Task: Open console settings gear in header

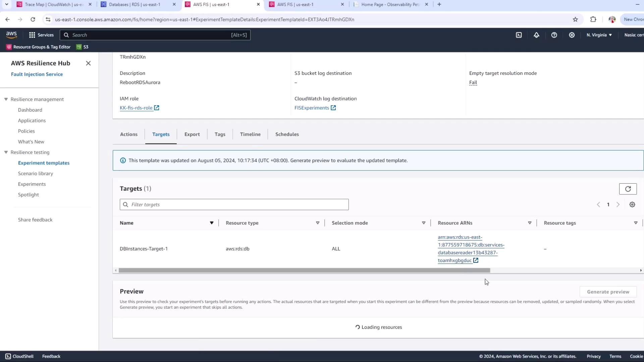Action: point(572,35)
